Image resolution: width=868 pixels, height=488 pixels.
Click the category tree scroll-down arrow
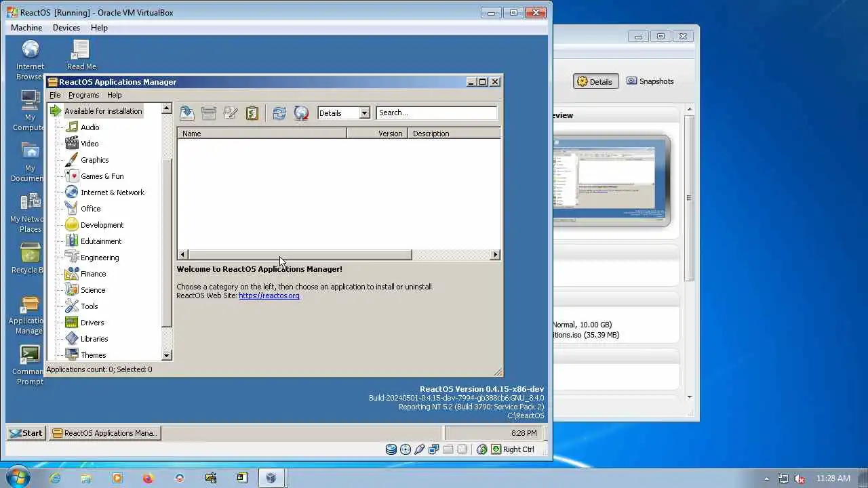(167, 355)
